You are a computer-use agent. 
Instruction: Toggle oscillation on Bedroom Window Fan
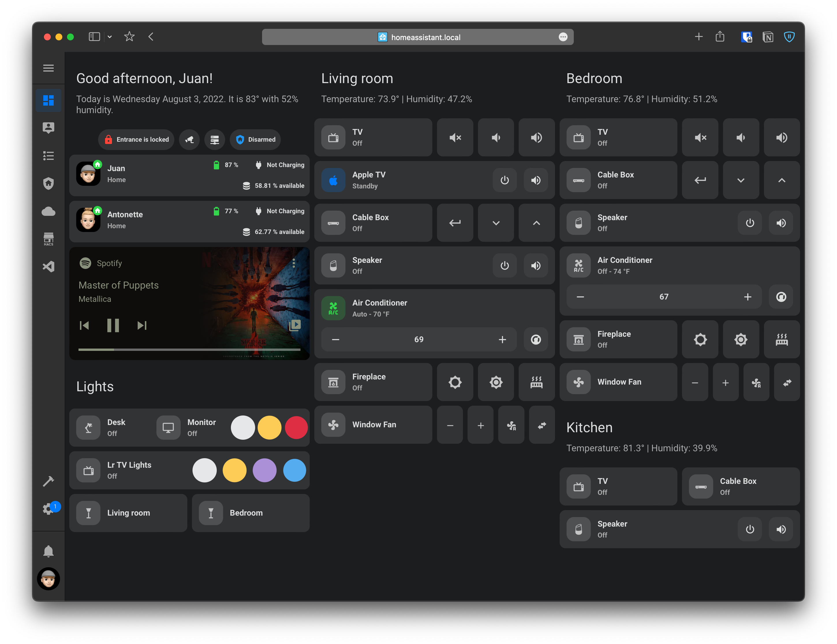787,382
